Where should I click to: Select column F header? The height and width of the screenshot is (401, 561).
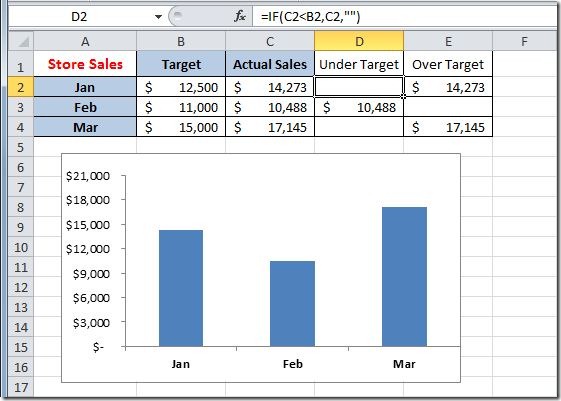click(x=524, y=41)
